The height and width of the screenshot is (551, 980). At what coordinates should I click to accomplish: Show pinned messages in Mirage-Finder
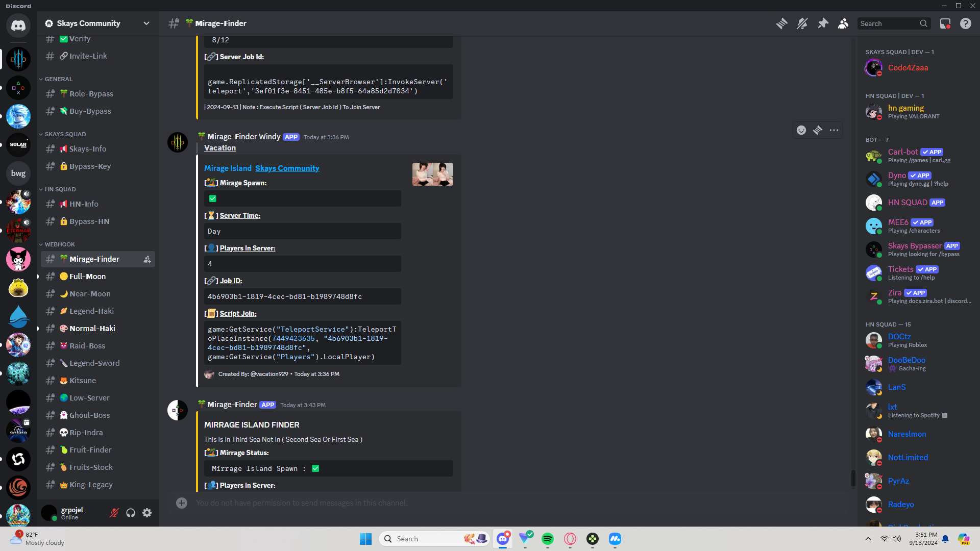(823, 23)
